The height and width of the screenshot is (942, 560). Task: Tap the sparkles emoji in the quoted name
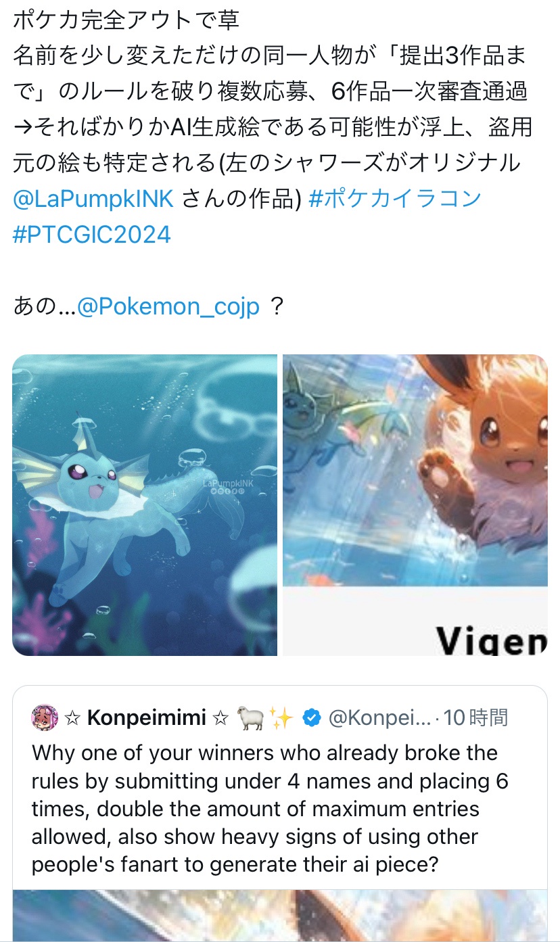point(279,718)
